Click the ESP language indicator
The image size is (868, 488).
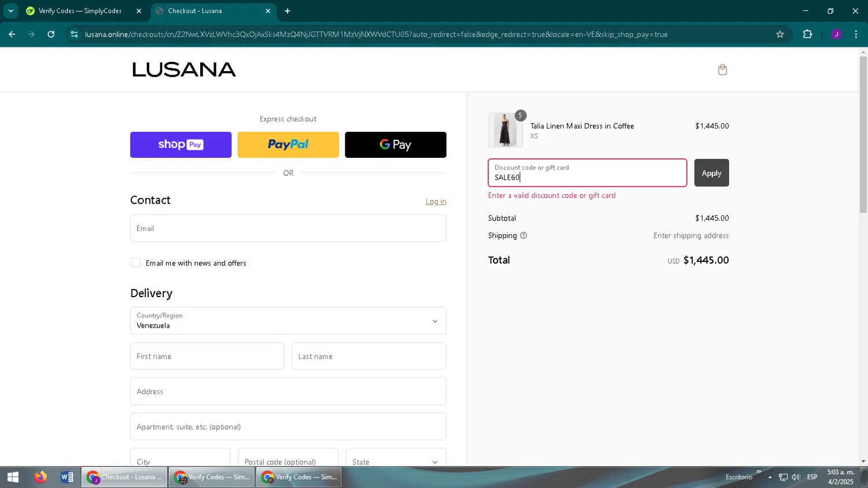click(x=812, y=477)
